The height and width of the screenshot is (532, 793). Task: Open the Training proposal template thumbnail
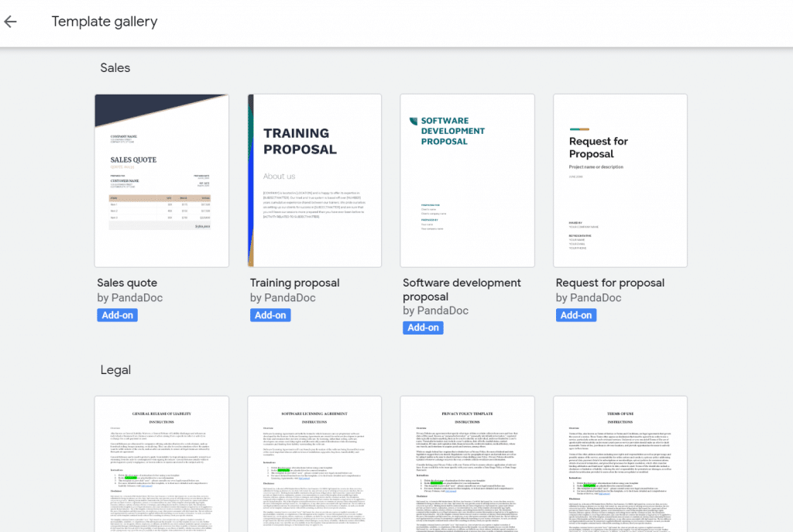314,180
